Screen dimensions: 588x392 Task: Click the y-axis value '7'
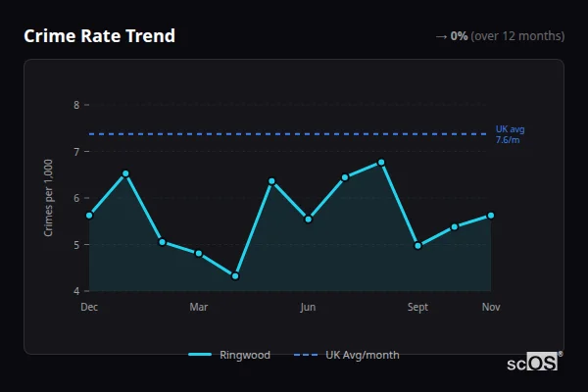pos(76,152)
